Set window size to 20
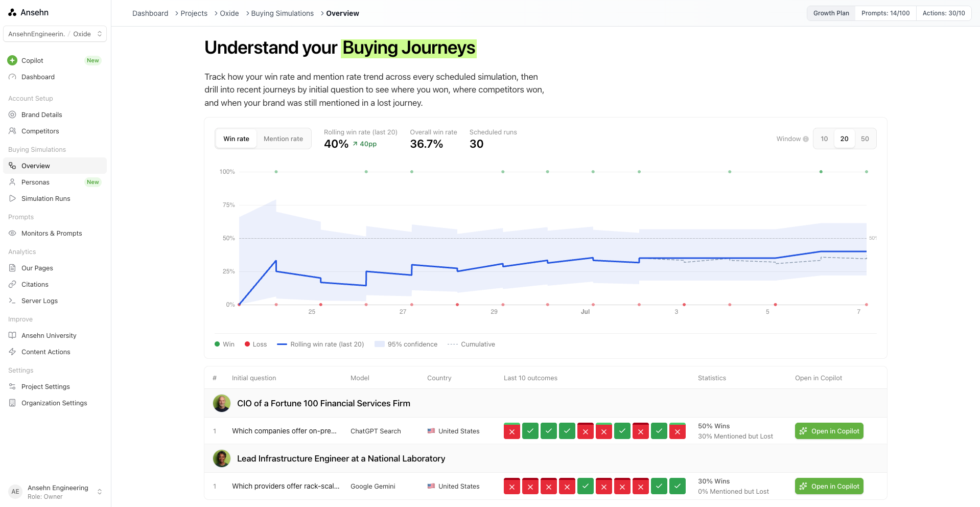 point(845,139)
